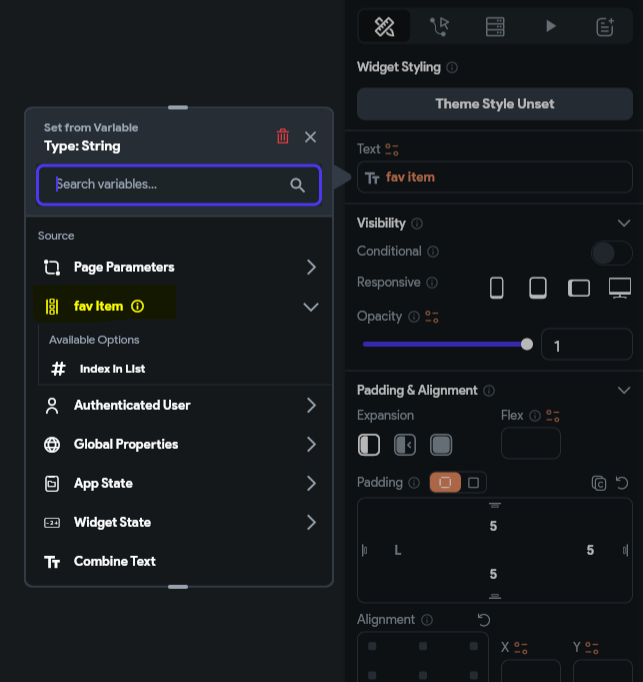
Task: Open the Documentation notes tab icon
Action: [x=605, y=27]
